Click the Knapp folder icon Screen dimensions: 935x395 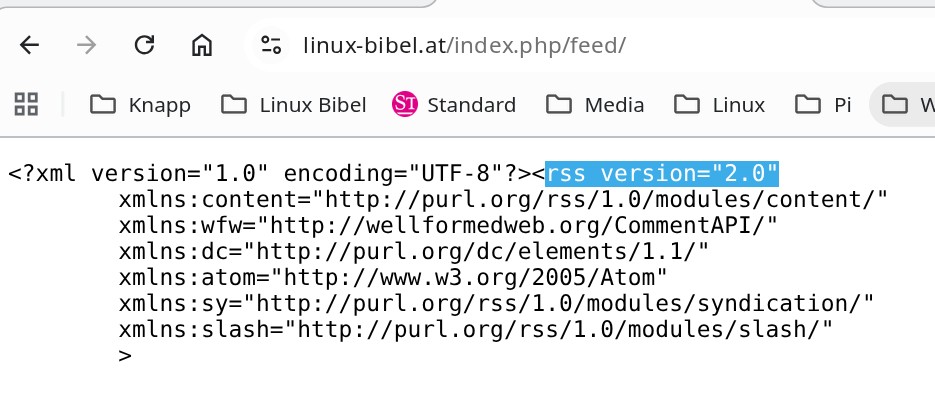click(103, 104)
